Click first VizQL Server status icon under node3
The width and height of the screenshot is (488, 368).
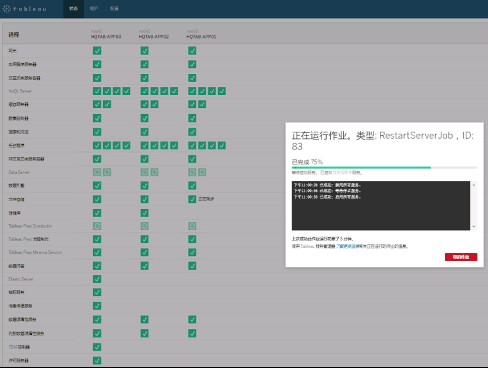(x=192, y=91)
